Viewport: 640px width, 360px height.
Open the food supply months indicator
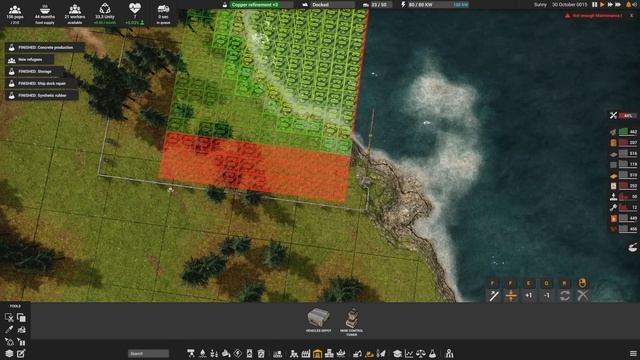pos(45,13)
